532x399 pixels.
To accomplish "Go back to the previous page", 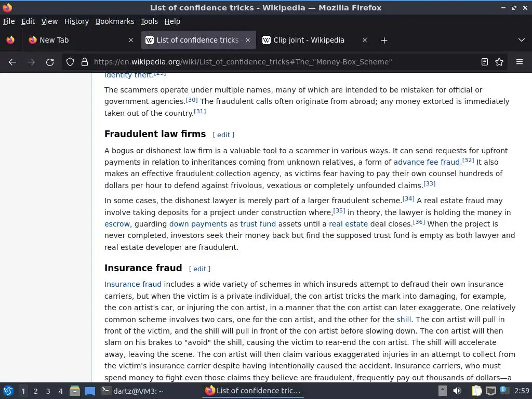I will 12,62.
